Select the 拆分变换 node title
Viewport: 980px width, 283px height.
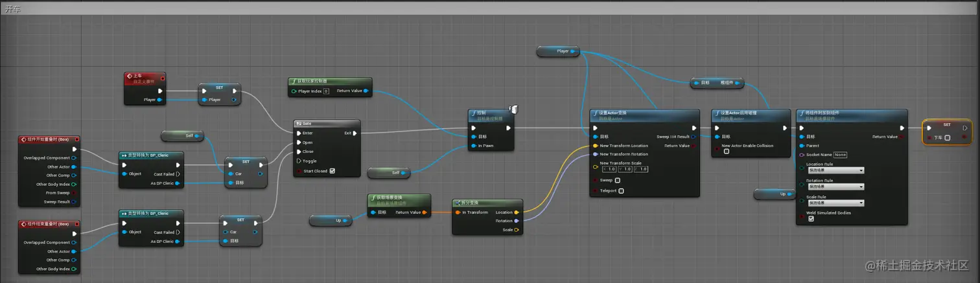[471, 202]
